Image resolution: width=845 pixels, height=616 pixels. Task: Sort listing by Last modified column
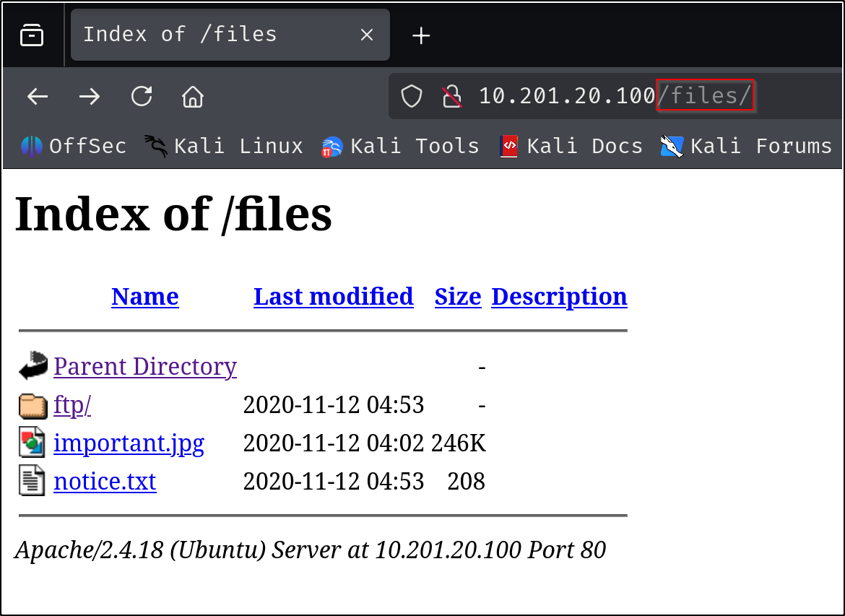click(x=333, y=297)
